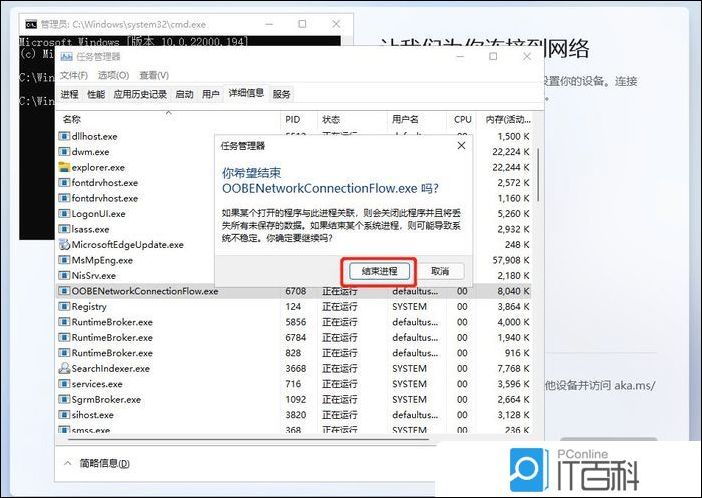Click SYSTEM user in Registry row

409,307
